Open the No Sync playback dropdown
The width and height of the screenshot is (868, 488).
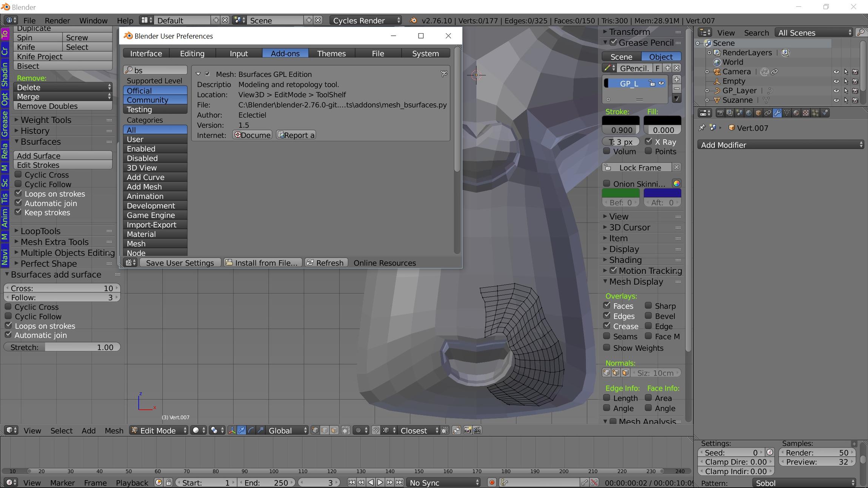[x=443, y=482]
